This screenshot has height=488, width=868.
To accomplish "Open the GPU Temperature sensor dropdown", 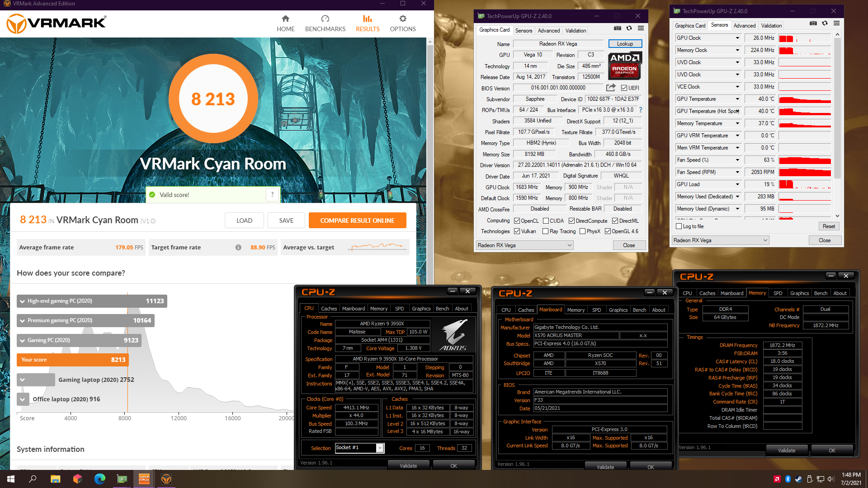I will (737, 99).
